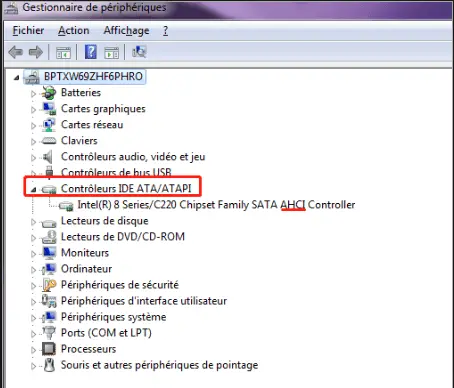Click the IDE ATA/ATAPI controllers icon
Screen dimensions: 454x388
[x=49, y=189]
